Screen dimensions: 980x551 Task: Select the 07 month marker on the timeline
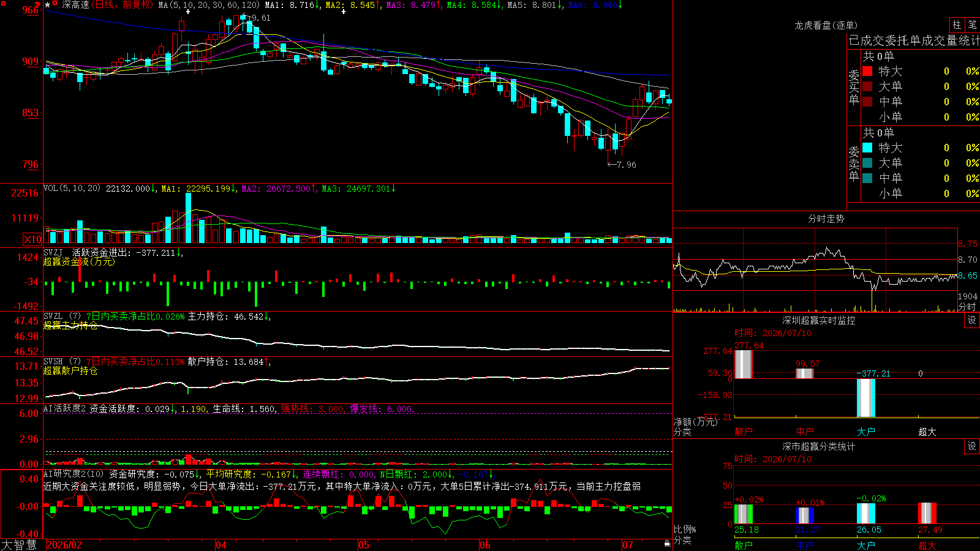pos(628,545)
